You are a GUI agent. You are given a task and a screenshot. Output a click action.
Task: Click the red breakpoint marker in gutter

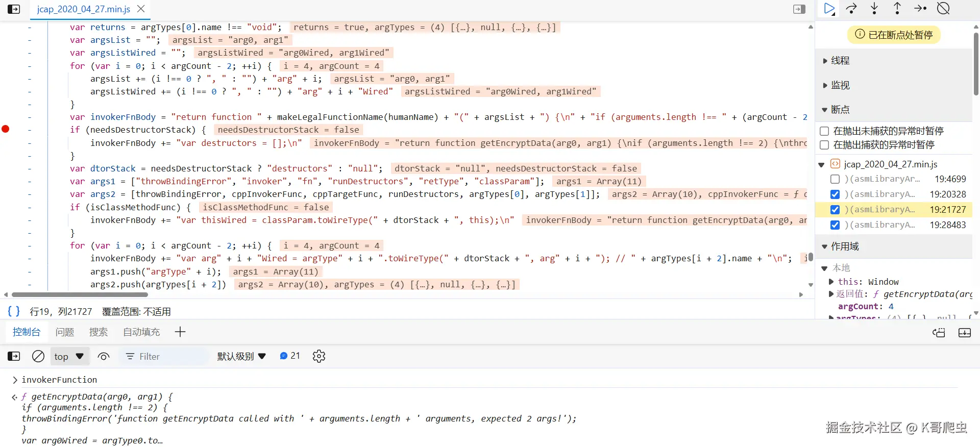(x=6, y=129)
